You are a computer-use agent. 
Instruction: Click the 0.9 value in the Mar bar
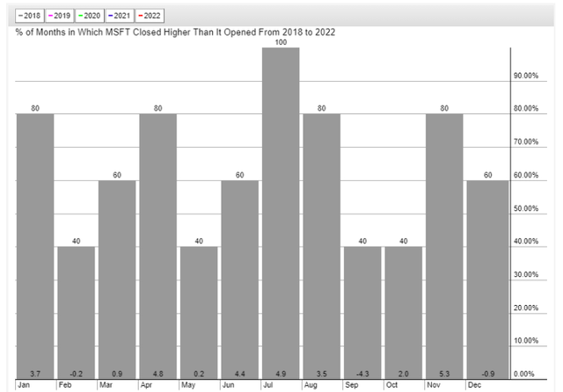[117, 374]
